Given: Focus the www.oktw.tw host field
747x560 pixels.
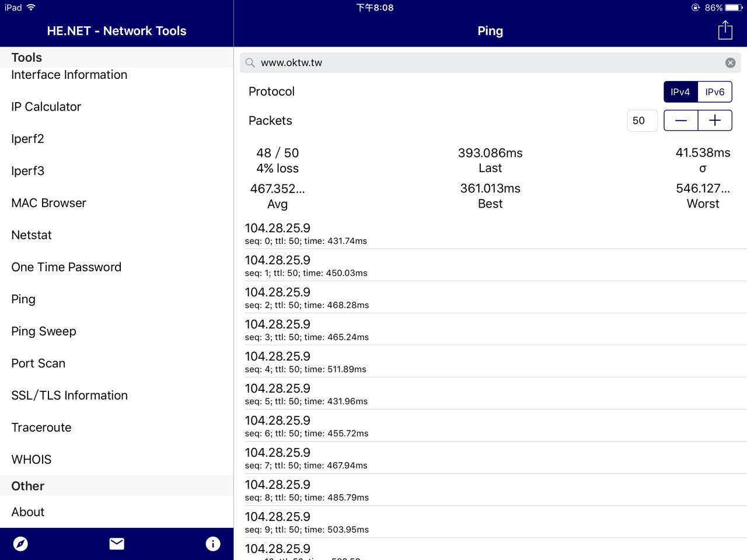Looking at the screenshot, I should 490,62.
